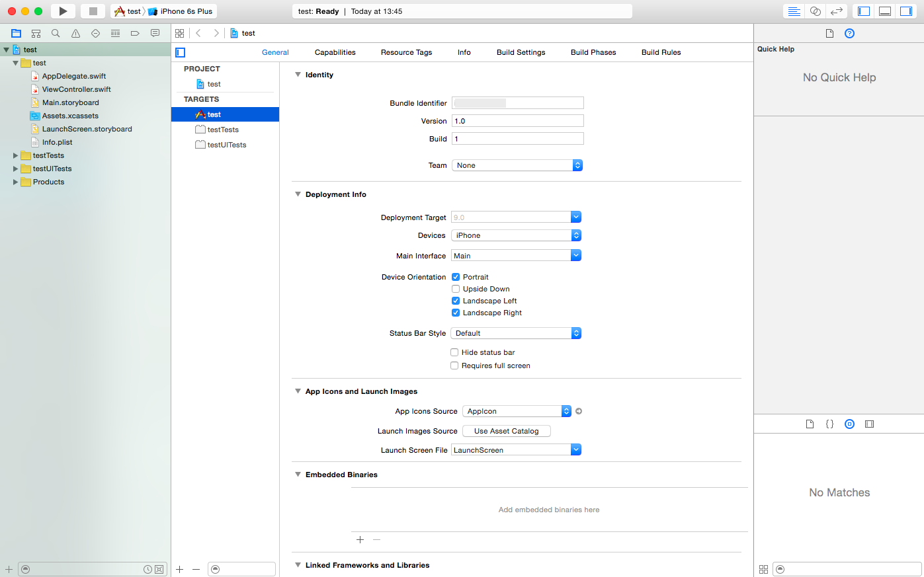
Task: Show the Issue navigator warning icon
Action: pyautogui.click(x=75, y=33)
